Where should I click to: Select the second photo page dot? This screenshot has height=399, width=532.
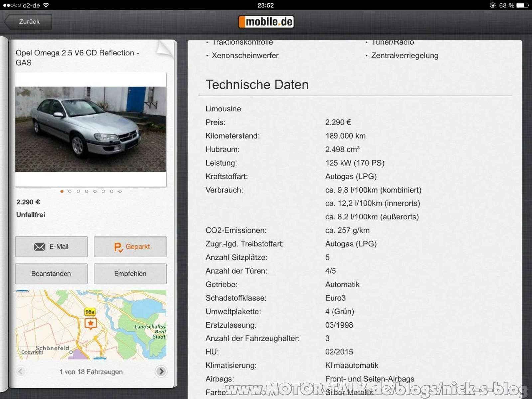click(x=70, y=191)
